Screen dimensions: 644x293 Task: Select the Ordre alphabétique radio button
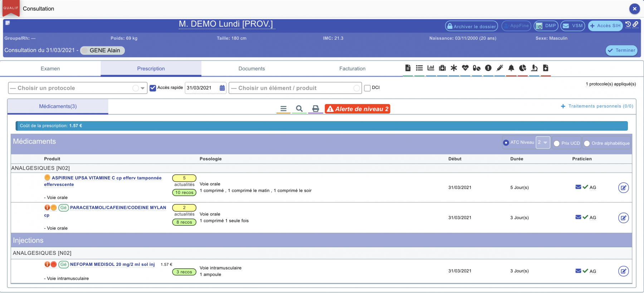click(587, 143)
